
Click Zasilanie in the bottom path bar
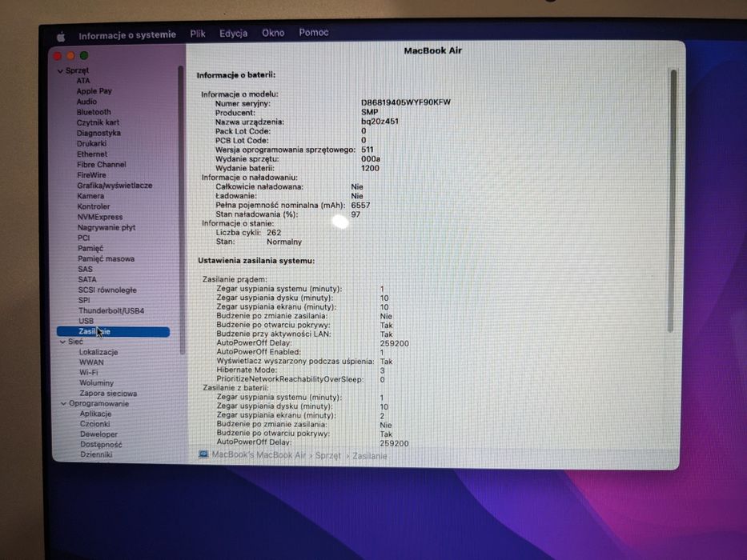(x=370, y=456)
